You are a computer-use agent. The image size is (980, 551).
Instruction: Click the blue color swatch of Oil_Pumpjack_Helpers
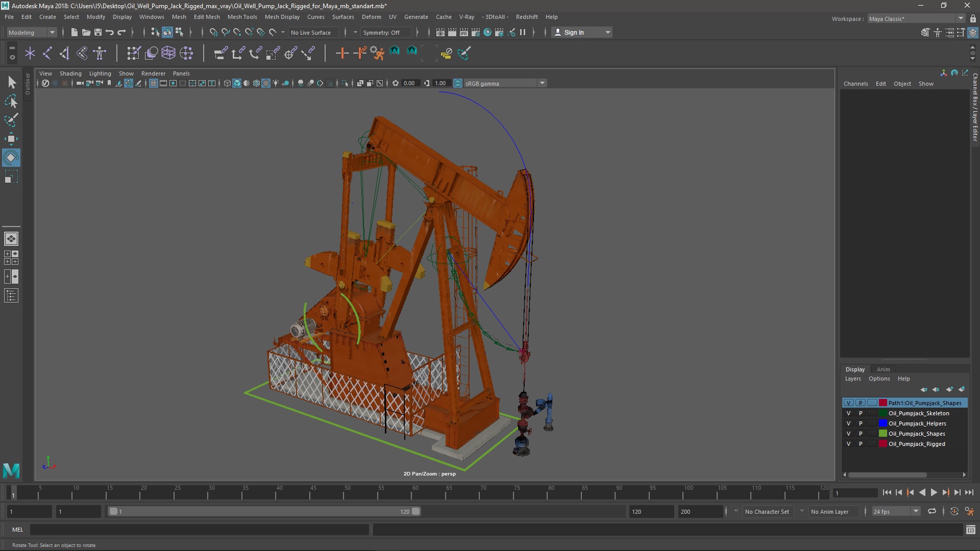[x=883, y=423]
